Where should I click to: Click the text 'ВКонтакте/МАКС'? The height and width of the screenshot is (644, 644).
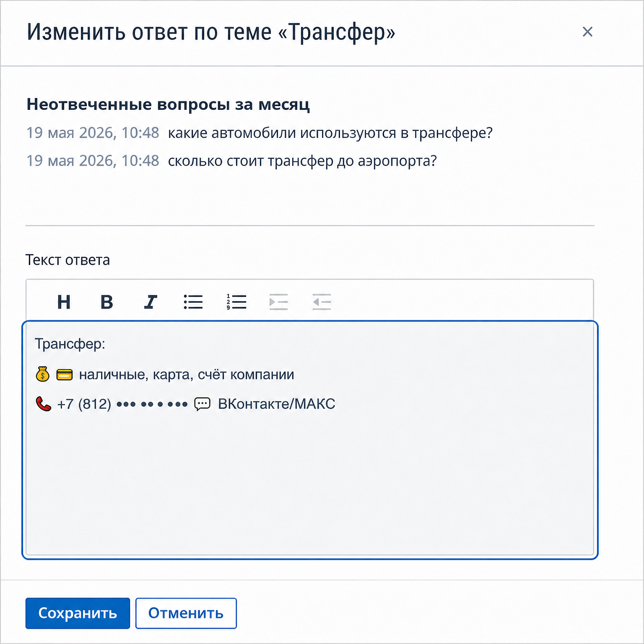coord(277,404)
